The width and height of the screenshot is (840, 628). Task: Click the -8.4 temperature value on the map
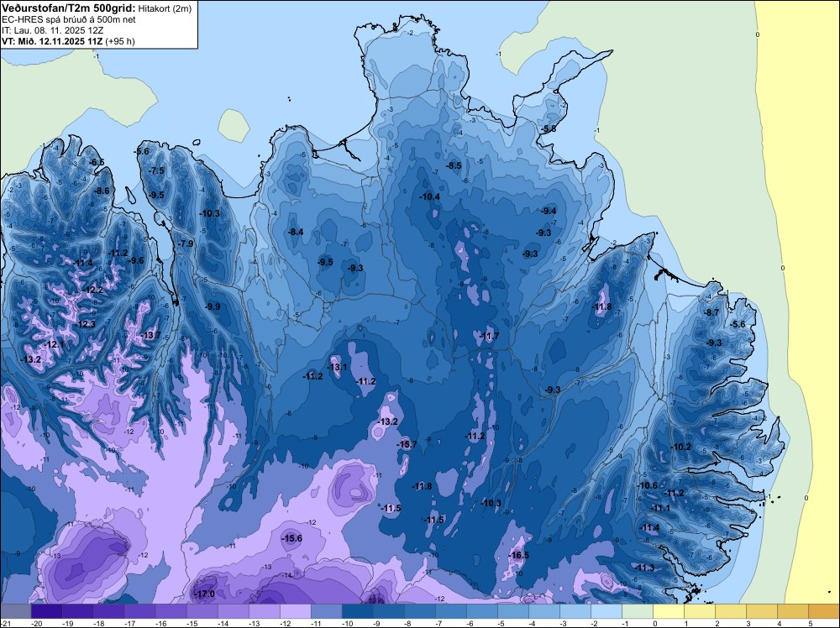coord(296,232)
